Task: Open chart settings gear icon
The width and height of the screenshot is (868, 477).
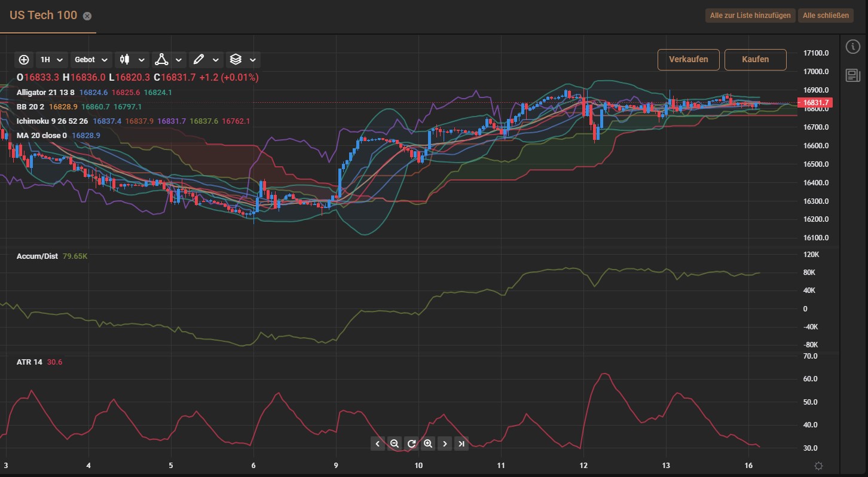Action: tap(819, 466)
